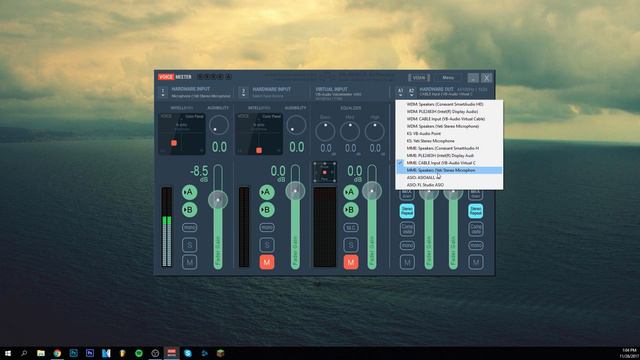Click first hardware input fader knob at -8.5 dB
This screenshot has width=640, height=360.
pos(218,200)
